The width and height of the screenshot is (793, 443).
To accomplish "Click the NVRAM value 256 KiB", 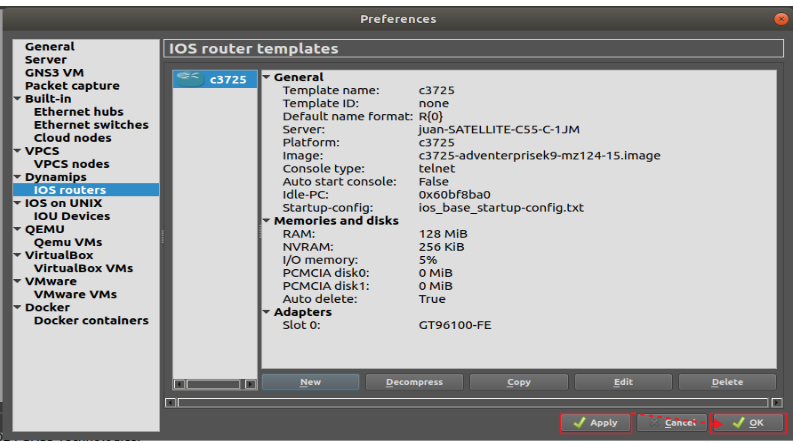I will [442, 247].
